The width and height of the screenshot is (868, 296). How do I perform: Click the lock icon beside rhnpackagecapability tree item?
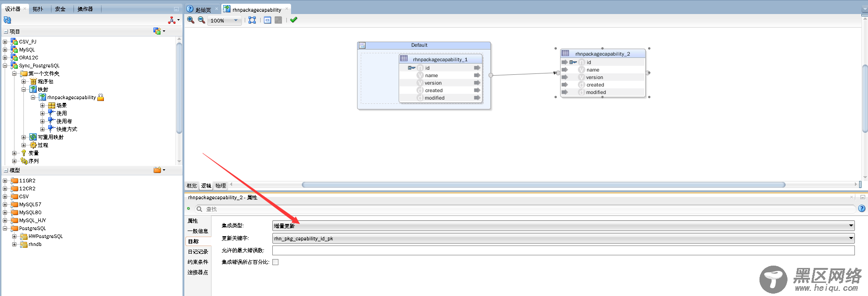[x=101, y=97]
